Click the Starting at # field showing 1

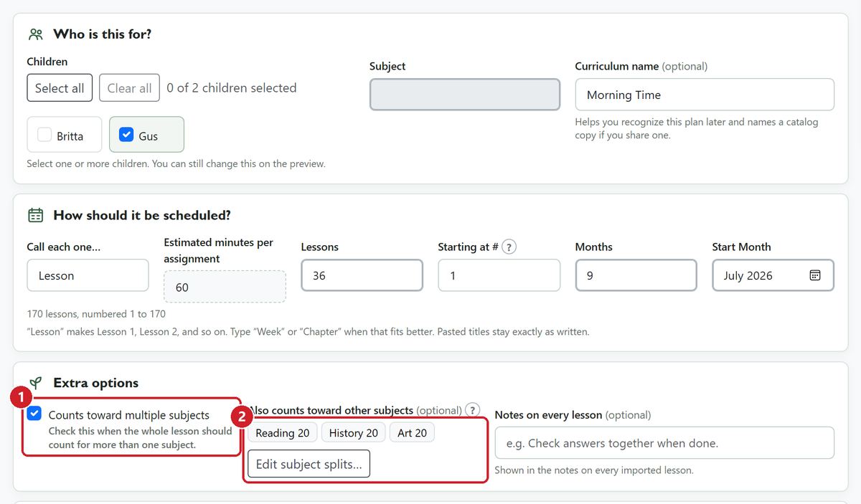tap(499, 275)
